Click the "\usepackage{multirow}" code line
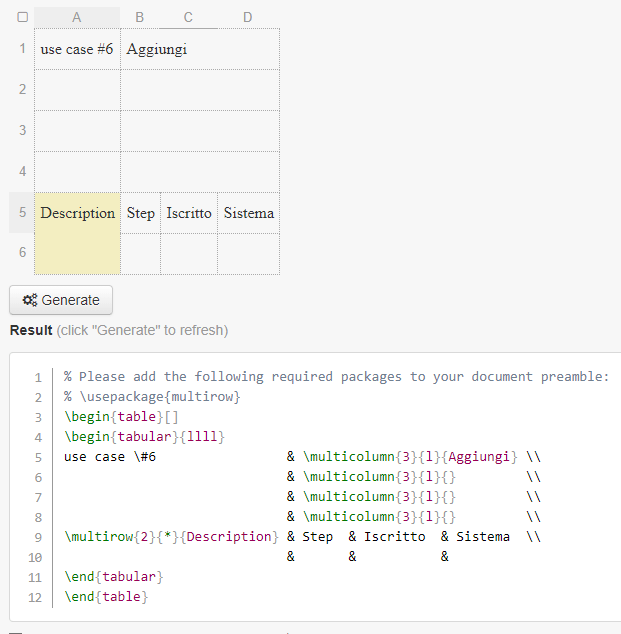This screenshot has width=621, height=634. 152,397
